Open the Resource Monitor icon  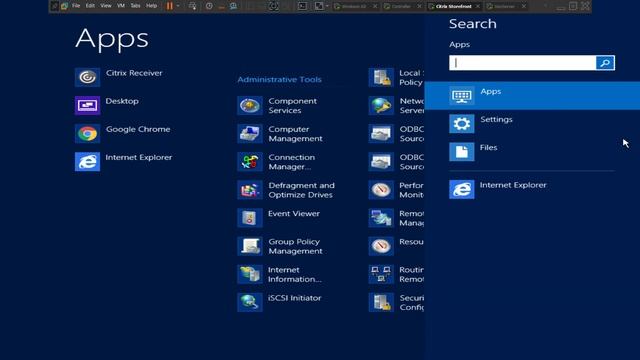tap(381, 246)
